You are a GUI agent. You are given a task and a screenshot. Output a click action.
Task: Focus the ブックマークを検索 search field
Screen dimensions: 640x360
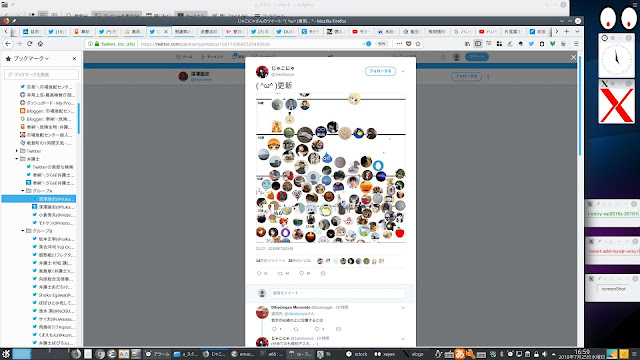pos(41,74)
